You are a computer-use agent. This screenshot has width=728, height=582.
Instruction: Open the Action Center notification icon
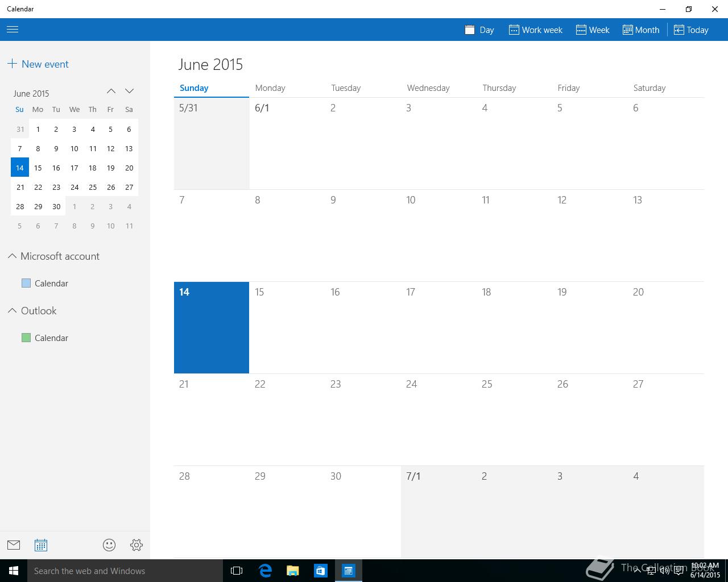click(679, 571)
